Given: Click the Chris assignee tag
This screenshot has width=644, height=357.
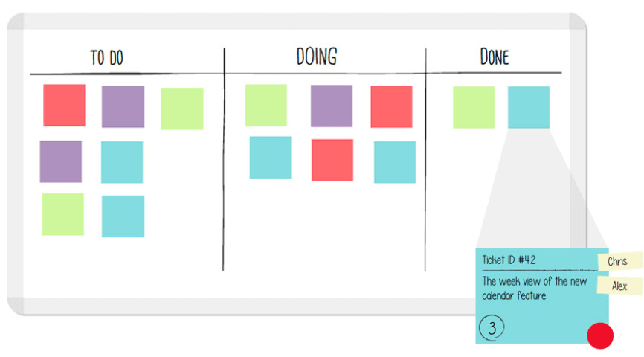Looking at the screenshot, I should click(x=618, y=261).
